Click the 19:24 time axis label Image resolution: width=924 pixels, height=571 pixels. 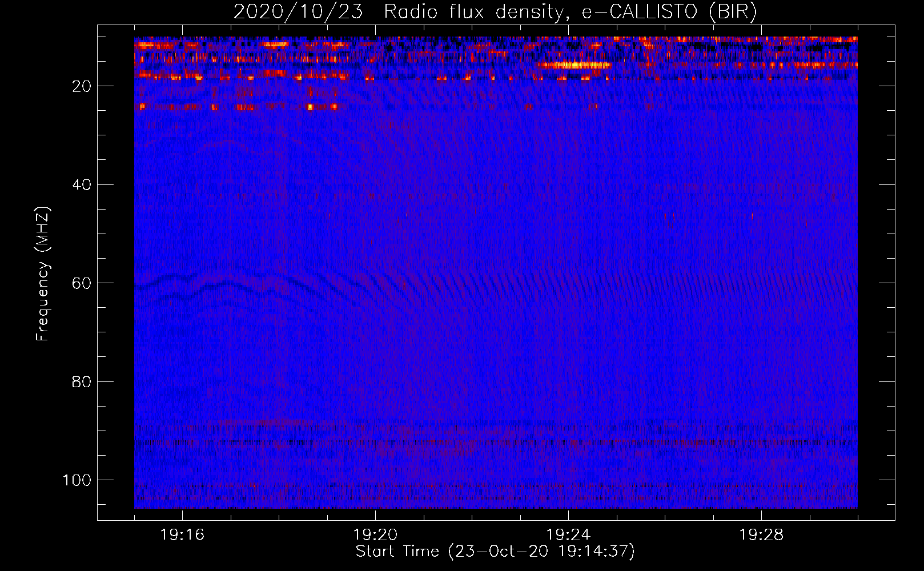point(568,535)
